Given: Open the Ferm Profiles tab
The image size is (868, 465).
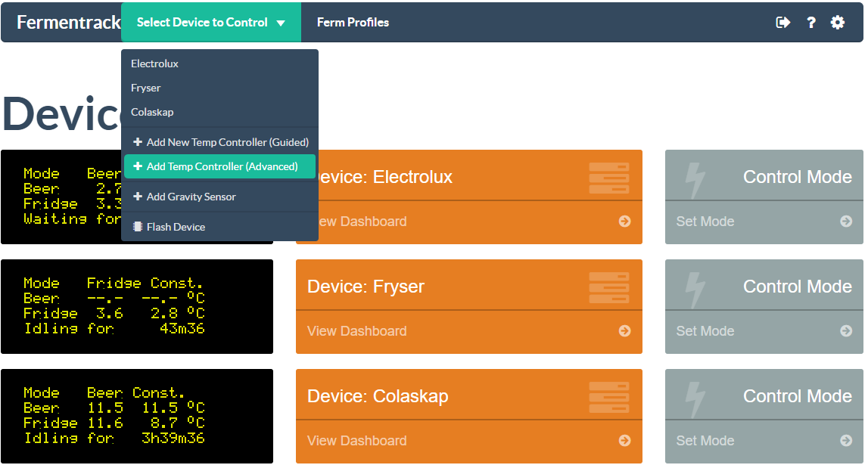Looking at the screenshot, I should (353, 22).
